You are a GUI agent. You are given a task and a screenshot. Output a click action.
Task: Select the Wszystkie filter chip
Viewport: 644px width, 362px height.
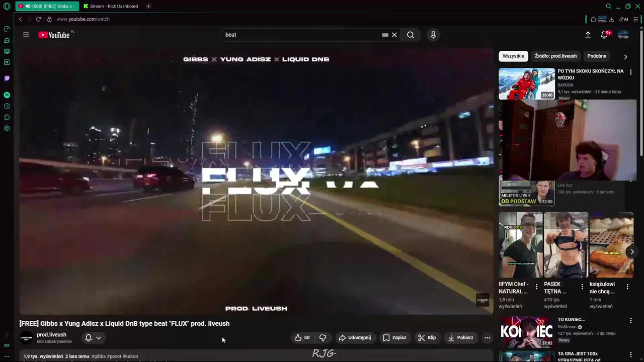513,56
